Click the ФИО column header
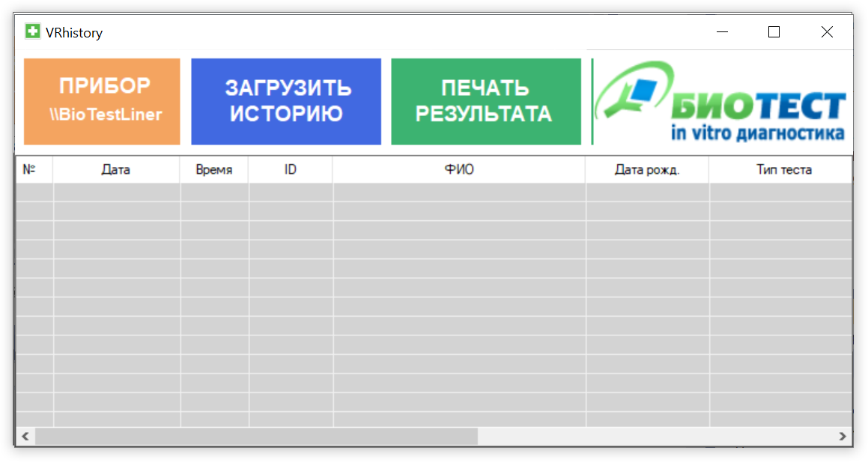This screenshot has width=868, height=462. pos(459,169)
